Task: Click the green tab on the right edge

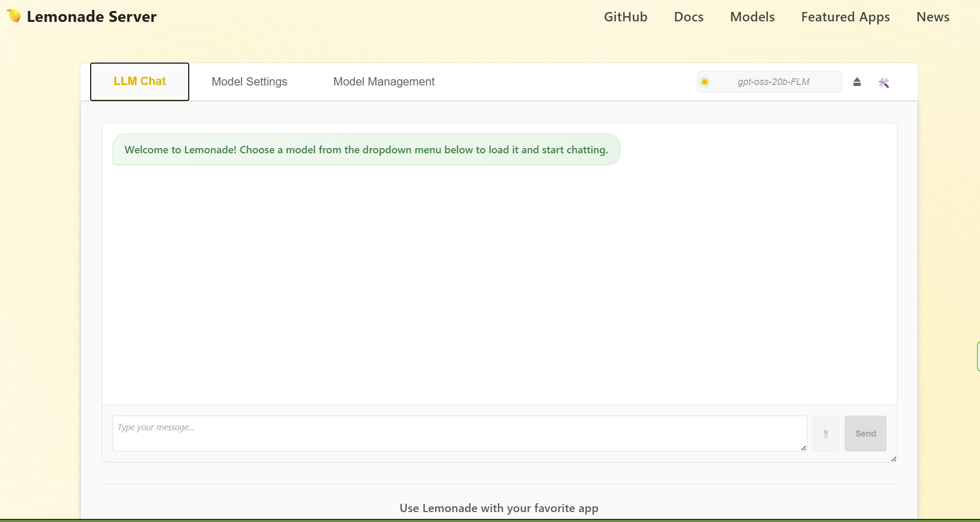Action: pos(978,356)
